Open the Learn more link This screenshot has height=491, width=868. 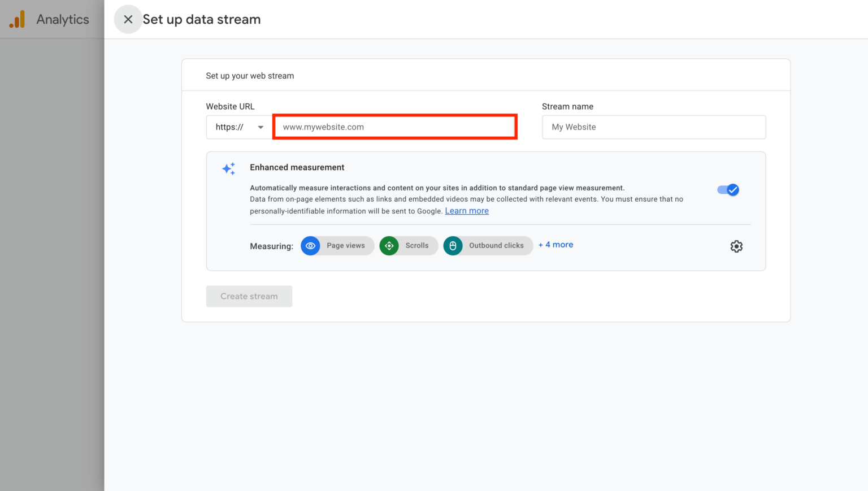[466, 210]
